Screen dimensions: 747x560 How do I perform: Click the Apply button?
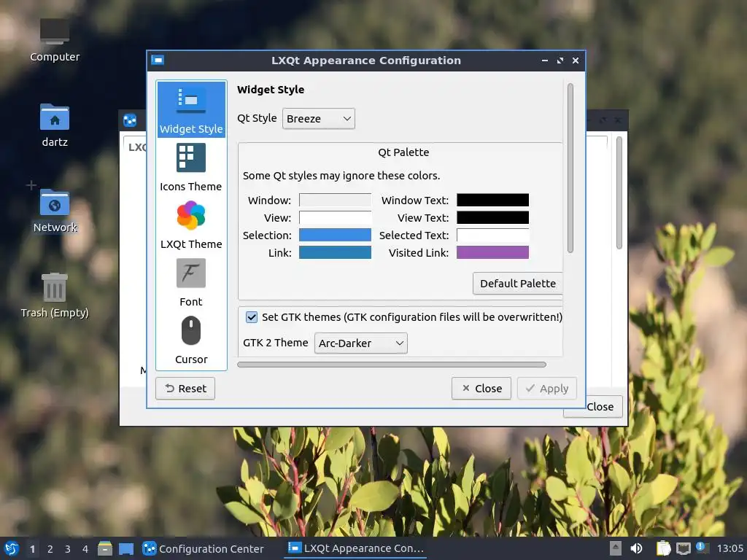pos(547,389)
